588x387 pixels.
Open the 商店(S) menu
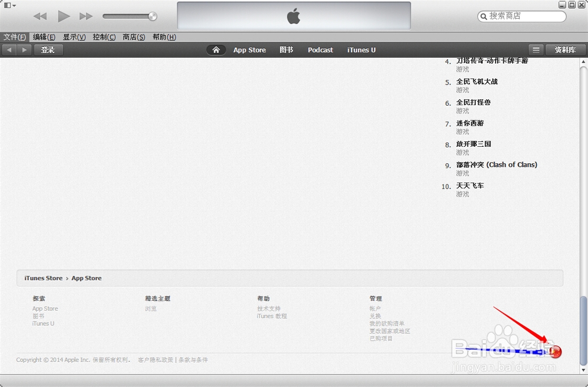pos(134,37)
